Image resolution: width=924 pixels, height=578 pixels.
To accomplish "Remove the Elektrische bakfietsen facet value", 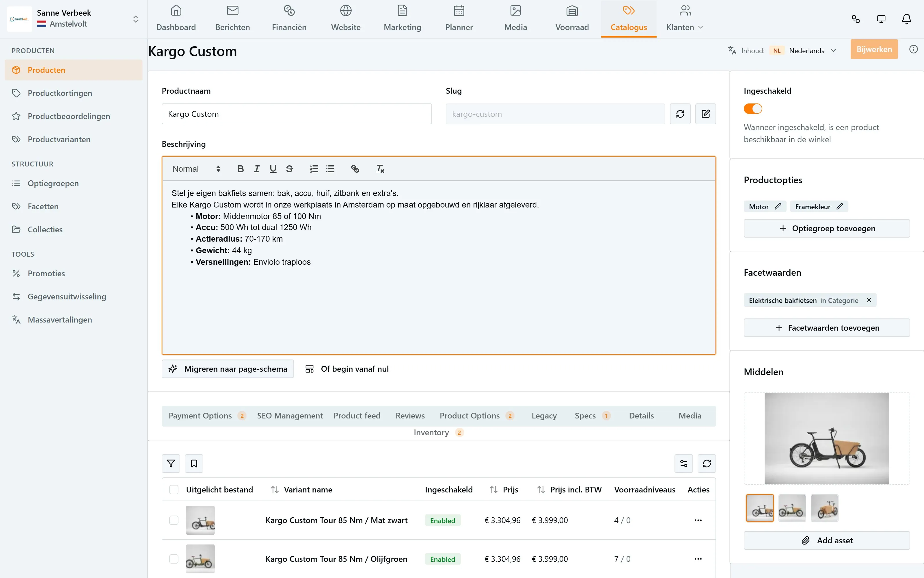I will (869, 300).
